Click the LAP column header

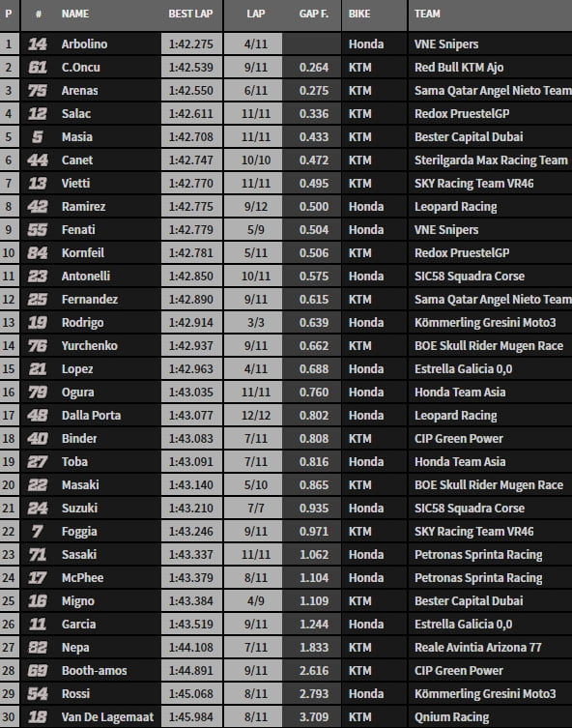256,14
